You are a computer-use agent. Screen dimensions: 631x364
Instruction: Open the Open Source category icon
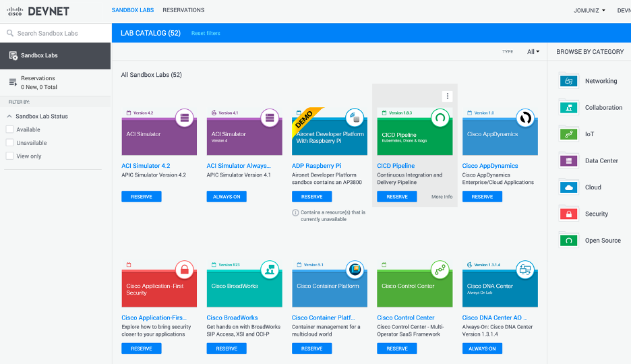point(569,240)
